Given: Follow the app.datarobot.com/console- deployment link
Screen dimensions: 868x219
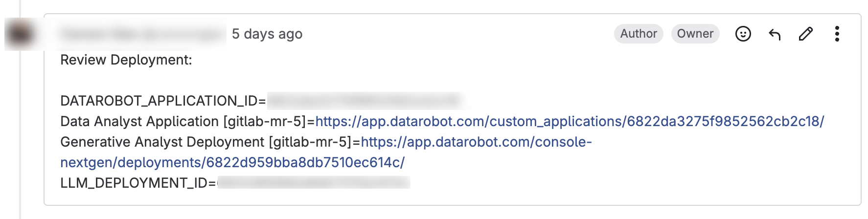Looking at the screenshot, I should point(476,142).
